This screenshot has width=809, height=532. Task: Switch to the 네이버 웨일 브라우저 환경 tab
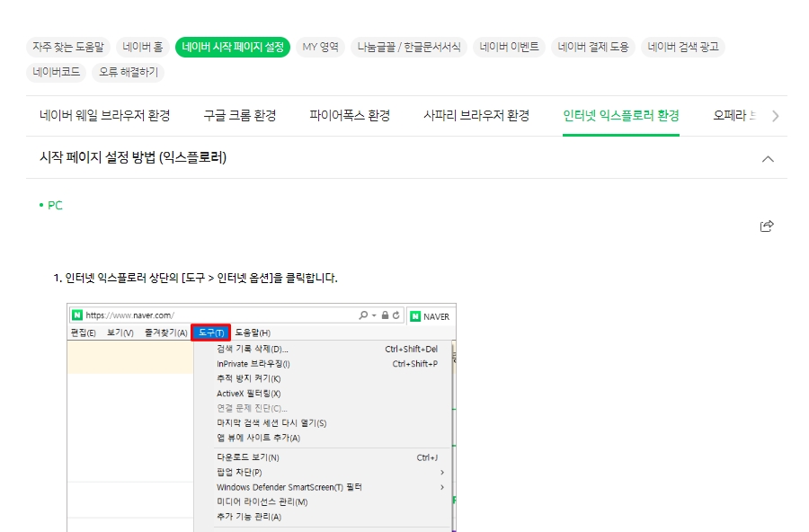[105, 116]
